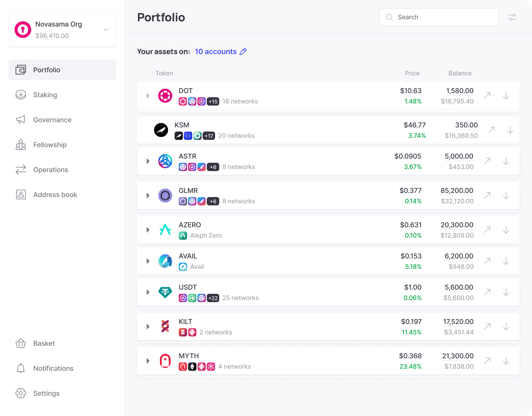
Task: Click the pencil edit icon next to accounts
Action: click(243, 51)
